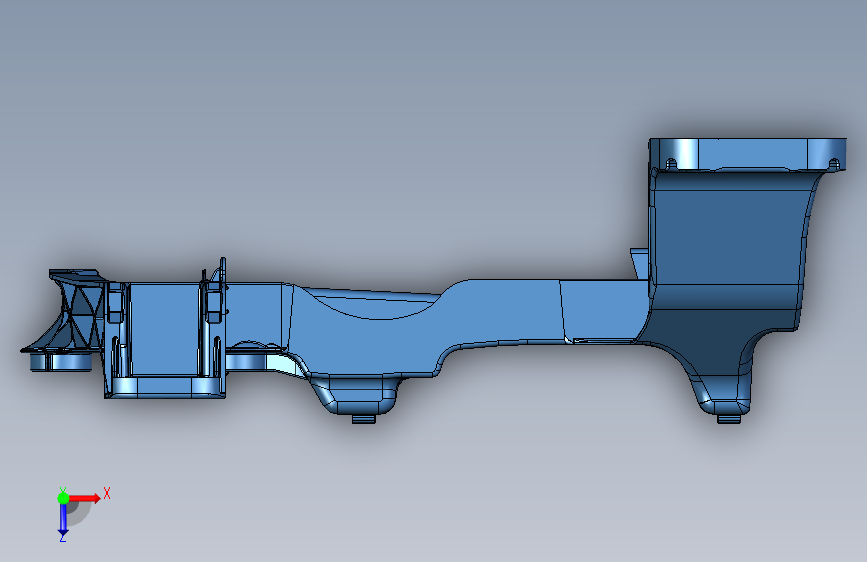Viewport: 867px width, 562px height.
Task: Click the green Y axis dot of the triad
Action: point(63,498)
